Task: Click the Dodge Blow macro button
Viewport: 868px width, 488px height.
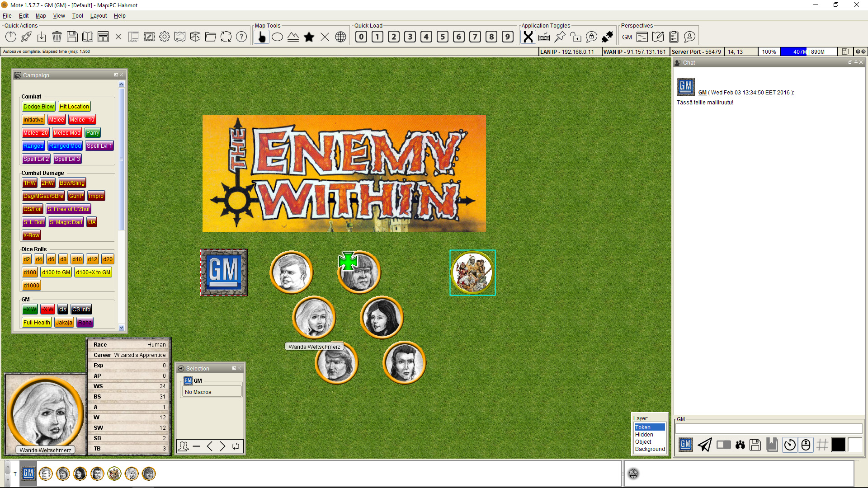Action: click(x=38, y=107)
